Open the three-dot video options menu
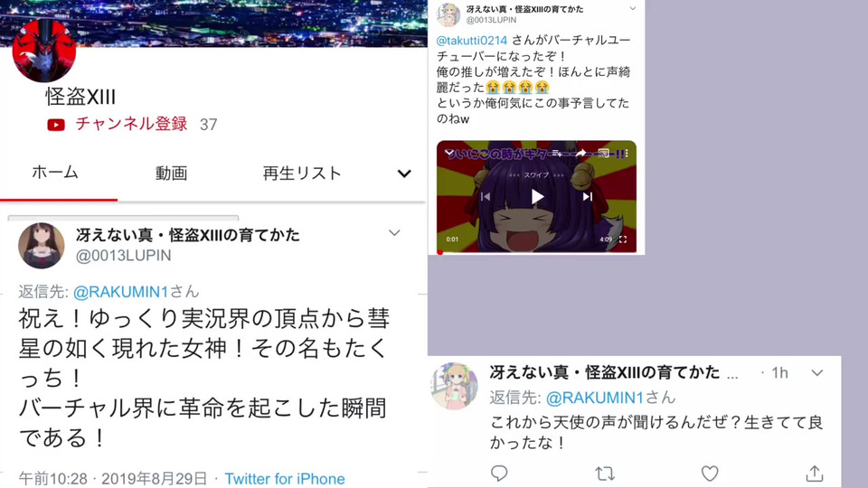868x488 pixels. tap(626, 154)
